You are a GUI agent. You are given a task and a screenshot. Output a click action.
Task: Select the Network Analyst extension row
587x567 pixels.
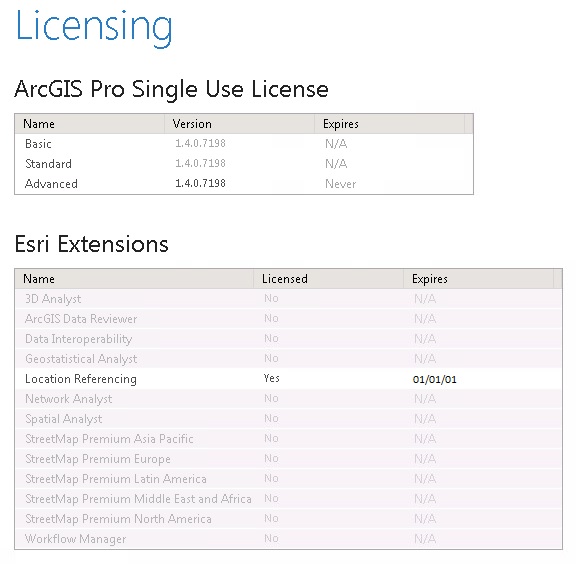[288, 399]
